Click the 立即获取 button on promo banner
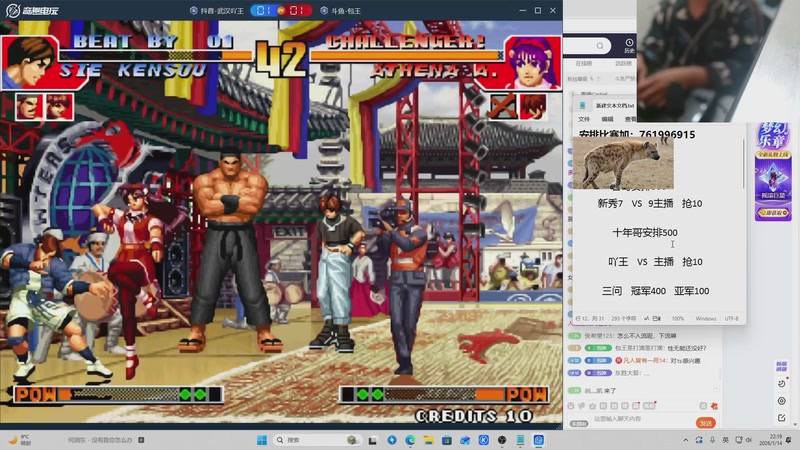800x450 pixels. point(773,212)
